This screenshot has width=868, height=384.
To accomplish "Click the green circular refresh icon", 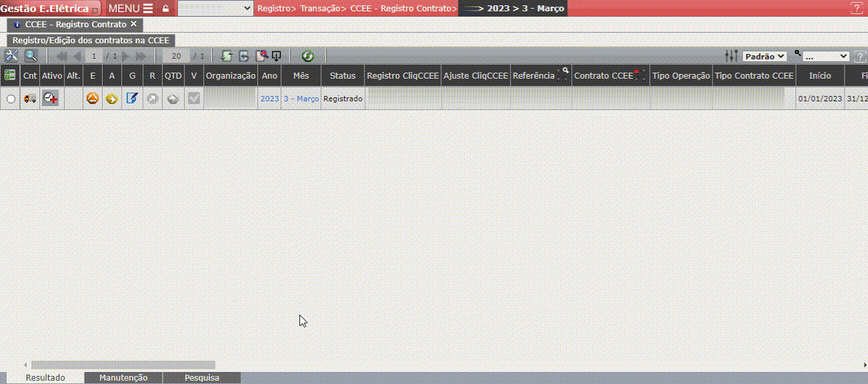I will click(x=307, y=57).
